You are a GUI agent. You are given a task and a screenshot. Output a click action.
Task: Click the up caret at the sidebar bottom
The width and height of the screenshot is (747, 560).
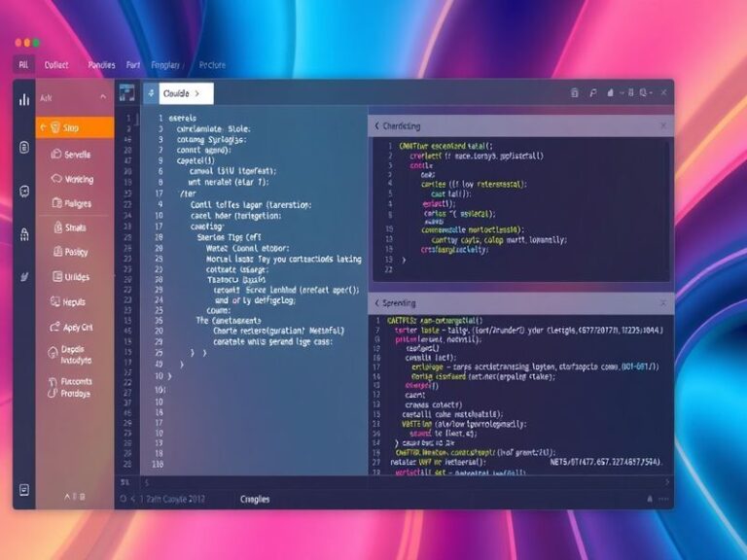(x=67, y=497)
